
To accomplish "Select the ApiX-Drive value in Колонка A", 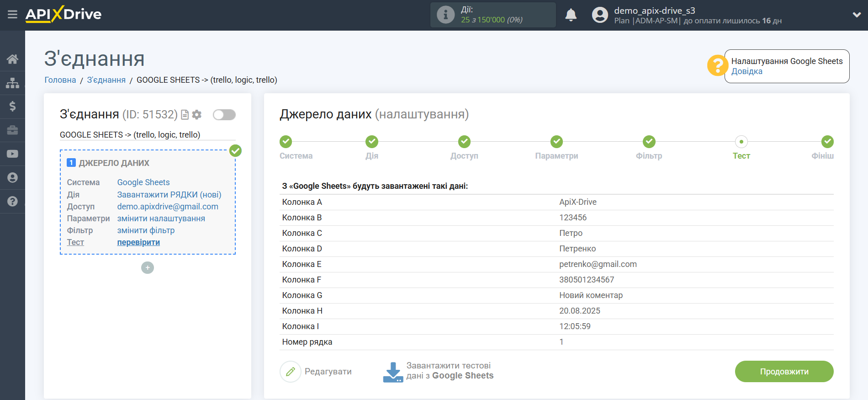I will (x=577, y=202).
